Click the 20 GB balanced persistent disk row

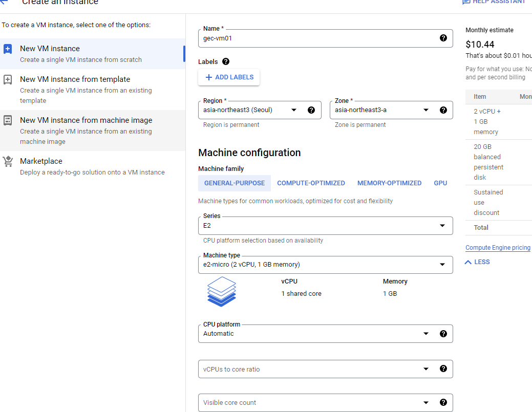[499, 162]
